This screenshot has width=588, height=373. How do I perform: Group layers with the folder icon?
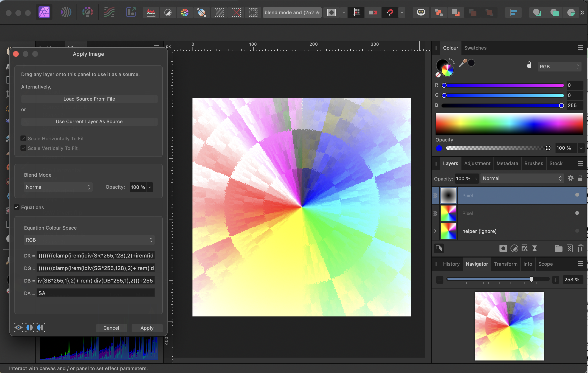[558, 248]
